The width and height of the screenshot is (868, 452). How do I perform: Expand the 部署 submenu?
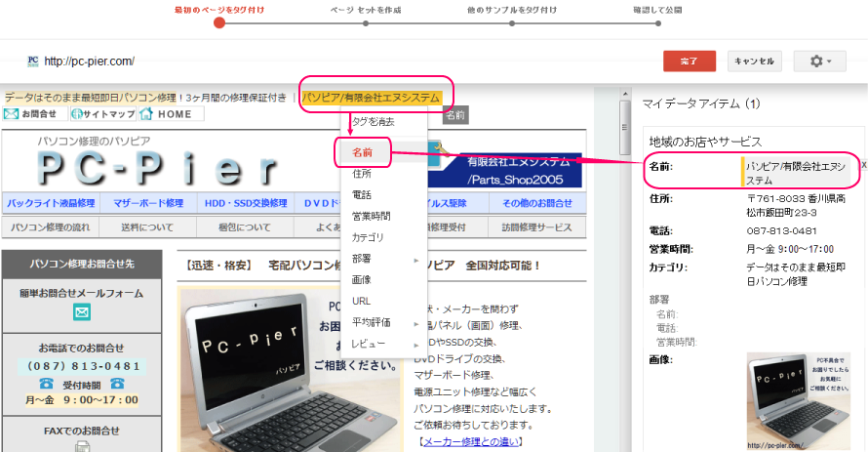(383, 258)
